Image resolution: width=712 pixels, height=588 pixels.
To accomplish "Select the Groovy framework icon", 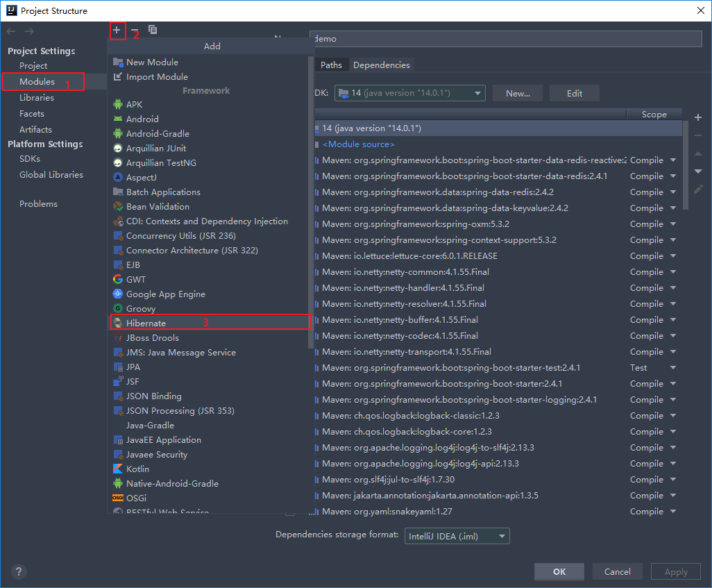I will 118,308.
